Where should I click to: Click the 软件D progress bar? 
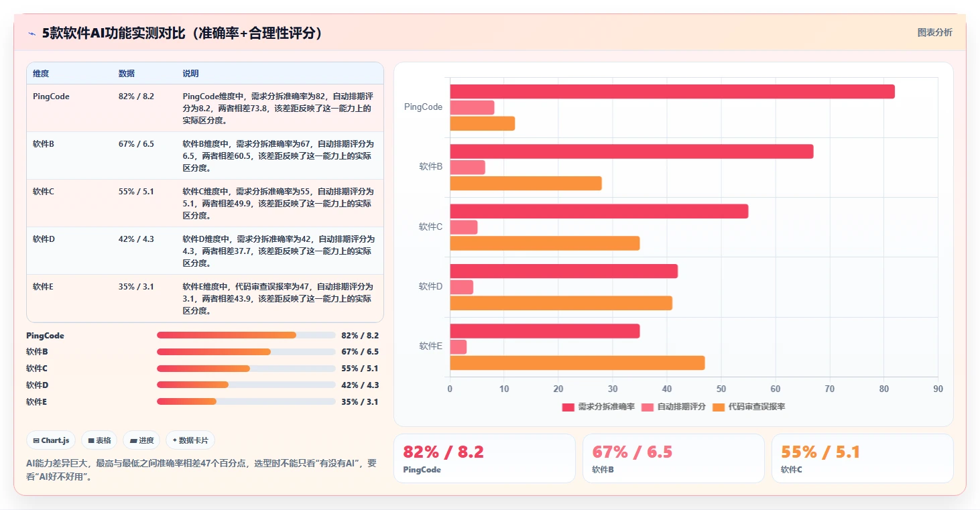(246, 385)
